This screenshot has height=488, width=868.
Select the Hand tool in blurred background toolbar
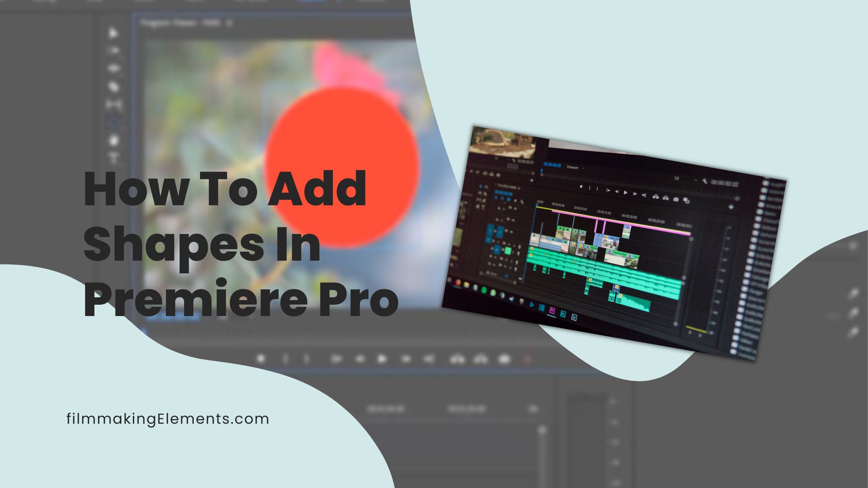pos(114,140)
